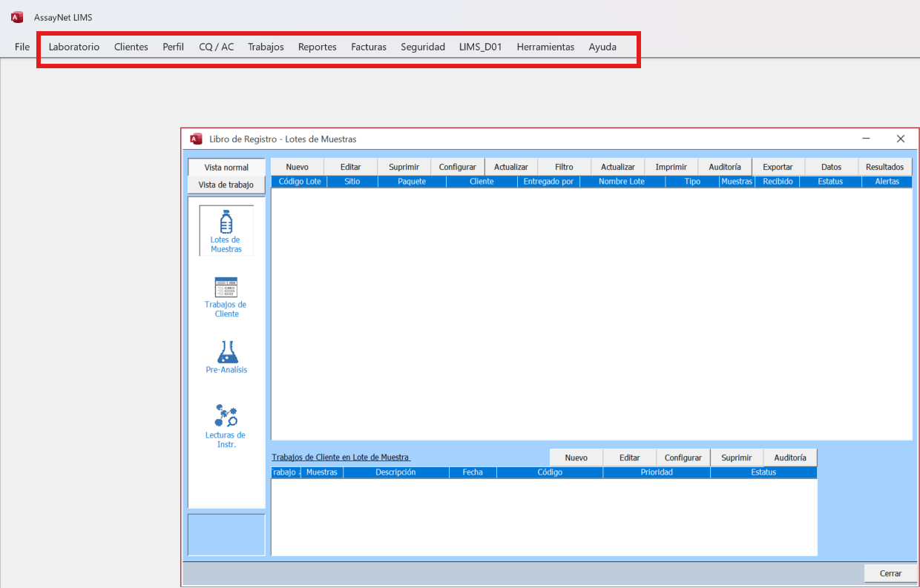
Task: Minimize the Libro de Registro window
Action: (x=866, y=139)
